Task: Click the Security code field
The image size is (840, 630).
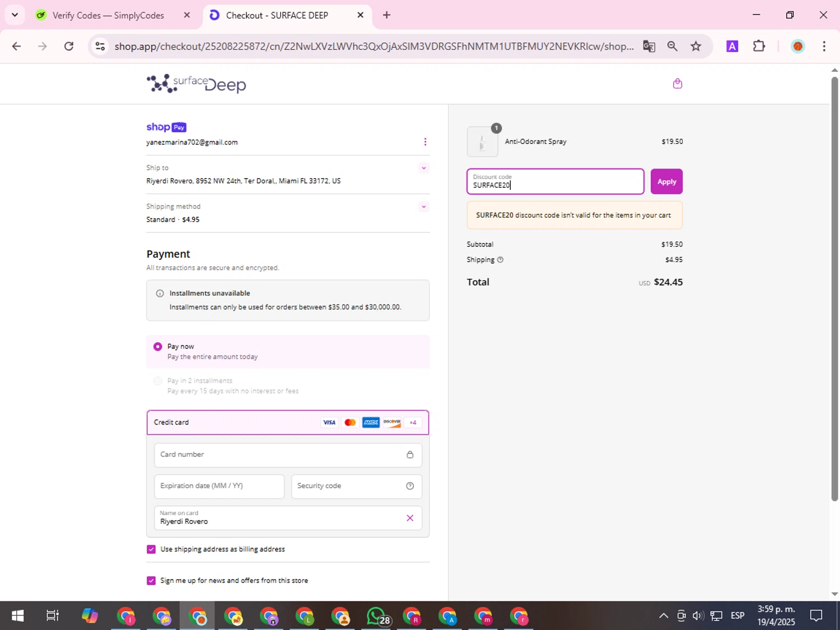Action: coord(356,486)
